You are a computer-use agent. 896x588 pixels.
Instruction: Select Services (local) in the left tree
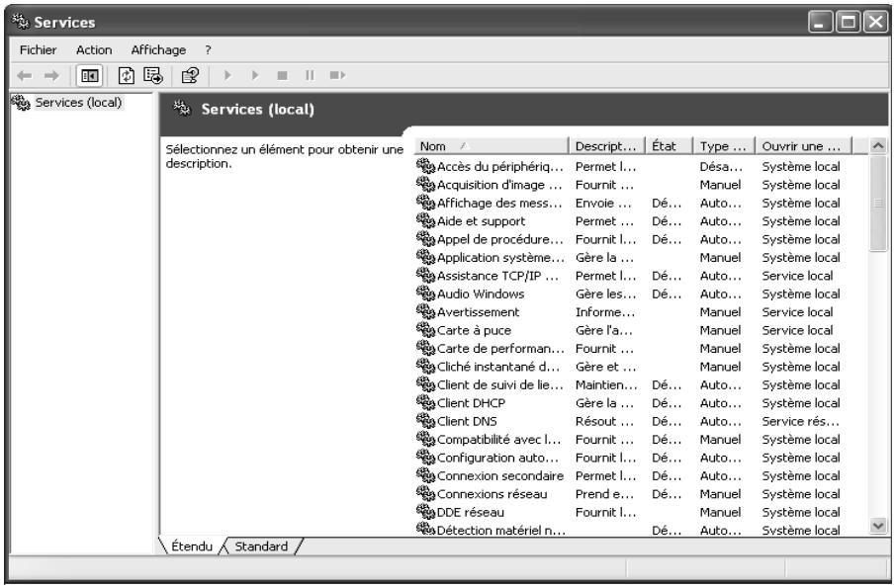click(x=78, y=103)
